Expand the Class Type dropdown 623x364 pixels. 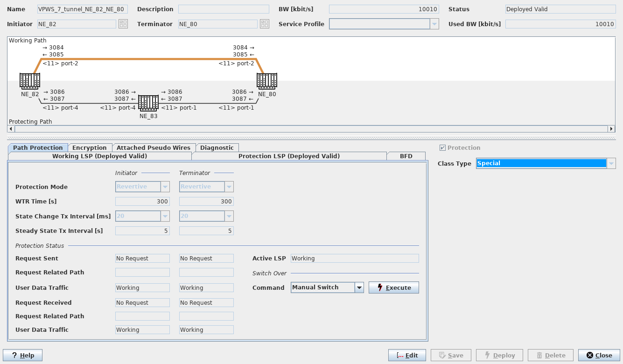click(x=611, y=163)
